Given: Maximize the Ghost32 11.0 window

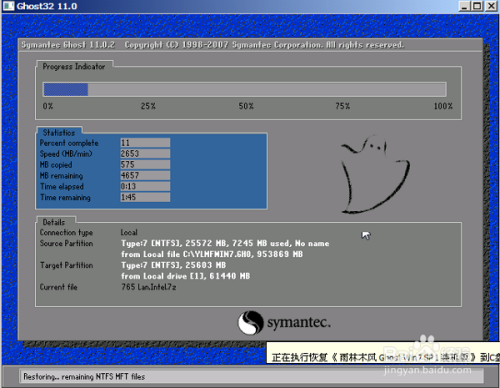Looking at the screenshot, I should [x=477, y=6].
